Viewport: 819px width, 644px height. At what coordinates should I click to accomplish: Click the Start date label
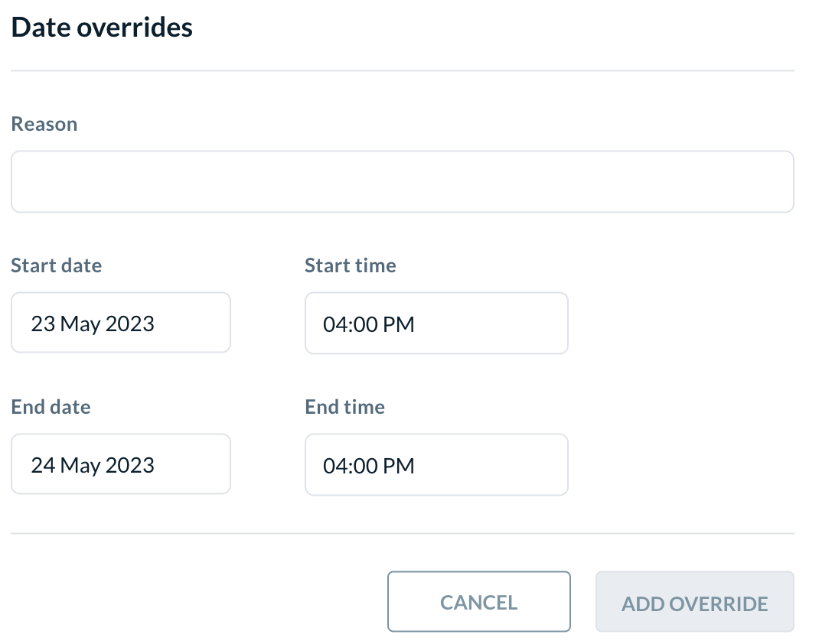[56, 265]
